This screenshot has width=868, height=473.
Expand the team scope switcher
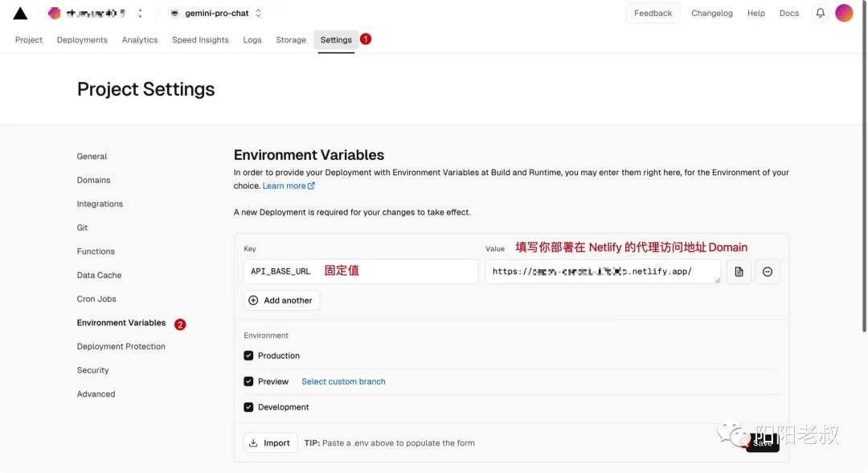pos(141,13)
